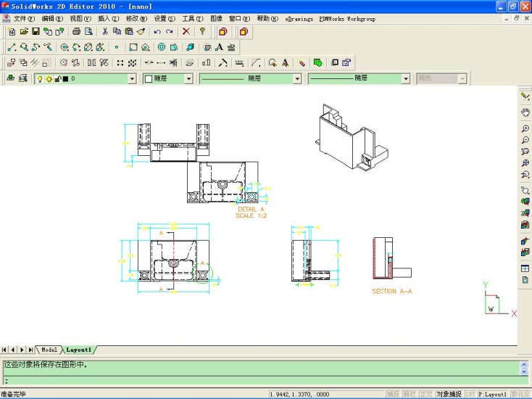
Task: Cut selection with the scissors icon
Action: 105,32
